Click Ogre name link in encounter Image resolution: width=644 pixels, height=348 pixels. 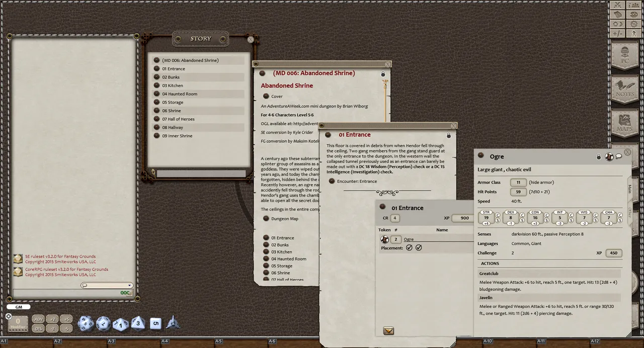click(409, 239)
